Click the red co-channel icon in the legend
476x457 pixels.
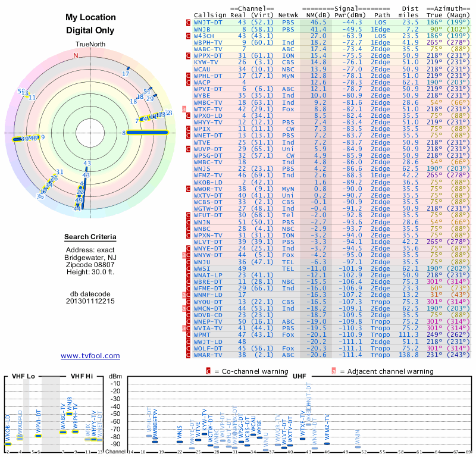[x=208, y=371]
